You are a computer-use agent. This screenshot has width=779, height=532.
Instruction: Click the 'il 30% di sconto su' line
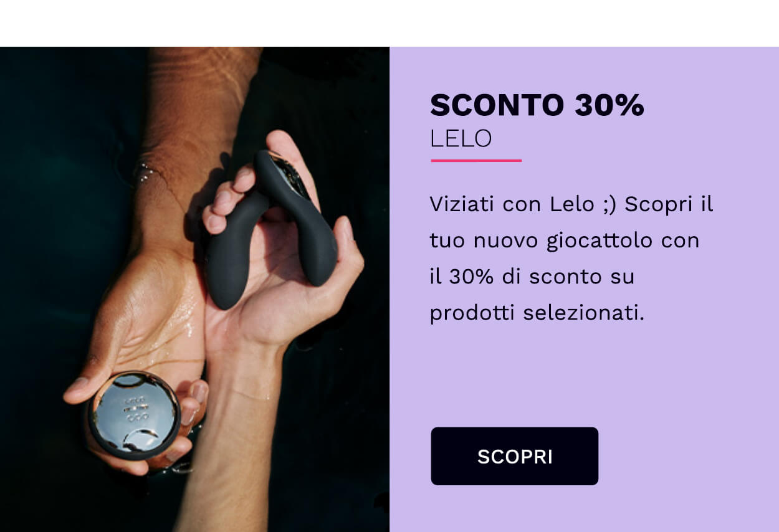tap(532, 276)
